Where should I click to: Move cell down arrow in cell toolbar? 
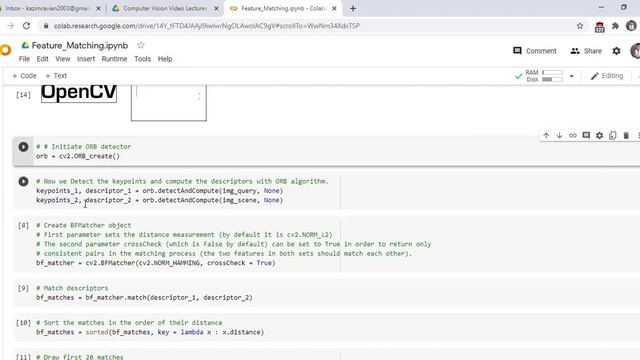tap(560, 136)
